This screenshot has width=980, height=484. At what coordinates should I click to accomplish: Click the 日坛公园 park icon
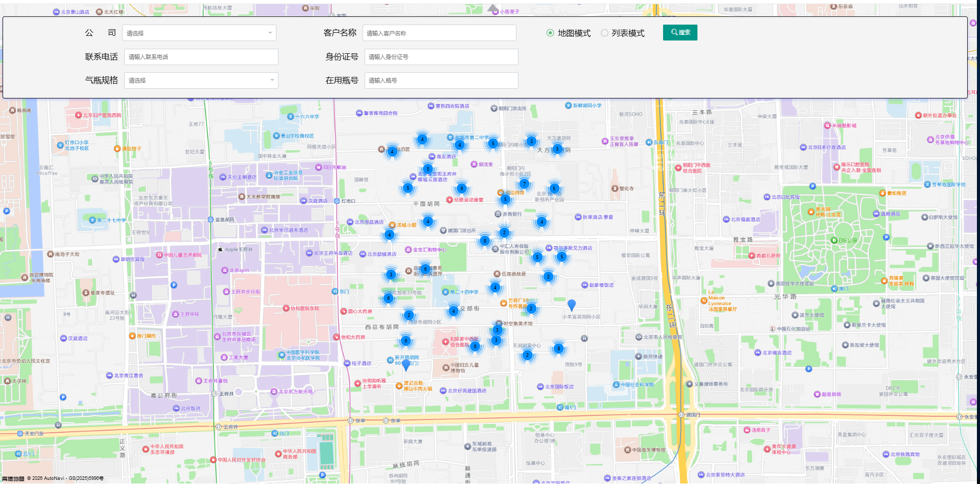point(834,240)
